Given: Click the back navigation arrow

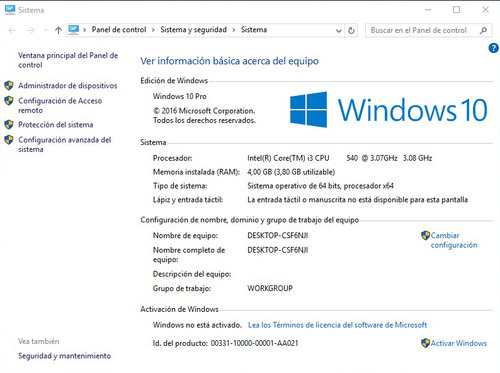Looking at the screenshot, I should pyautogui.click(x=12, y=30).
